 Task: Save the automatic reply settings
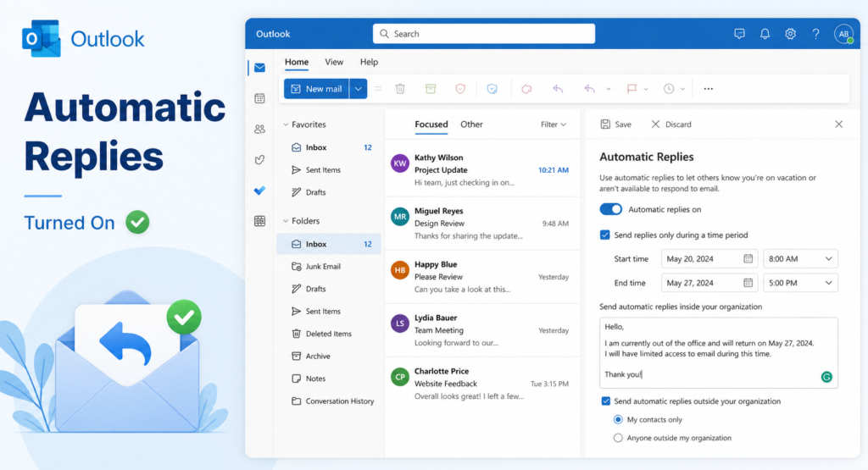tap(616, 124)
